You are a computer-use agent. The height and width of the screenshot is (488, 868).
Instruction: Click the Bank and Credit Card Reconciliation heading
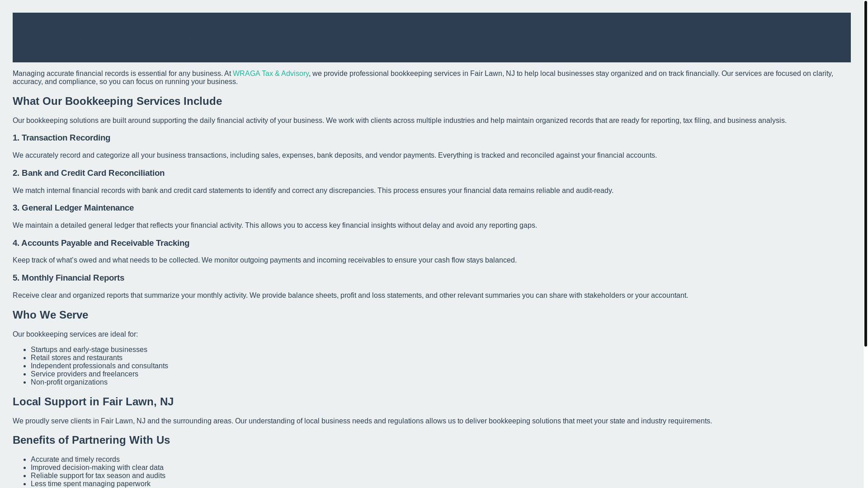tap(89, 173)
